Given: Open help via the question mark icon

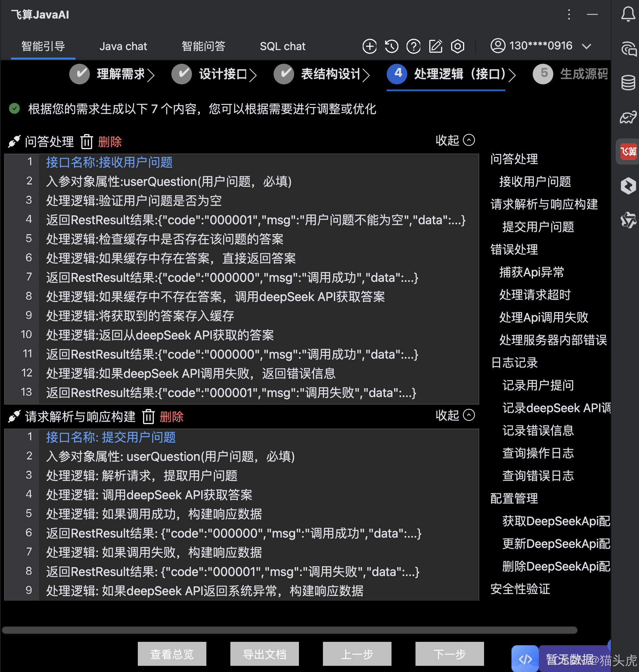Looking at the screenshot, I should point(413,46).
